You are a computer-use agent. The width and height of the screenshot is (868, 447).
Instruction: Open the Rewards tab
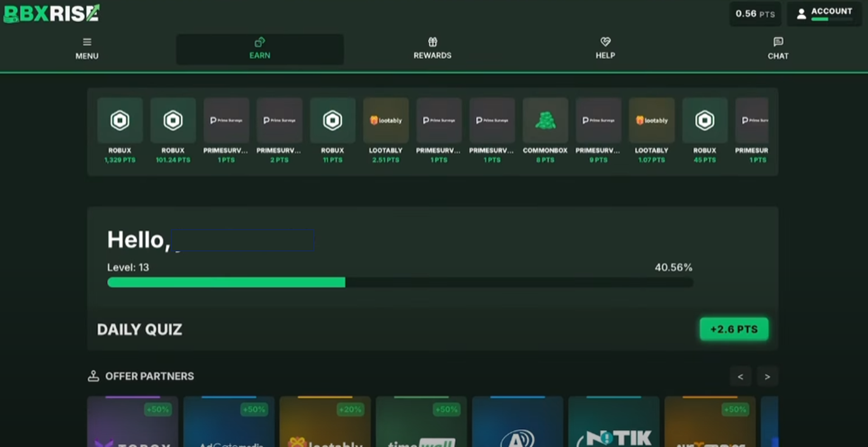tap(432, 49)
